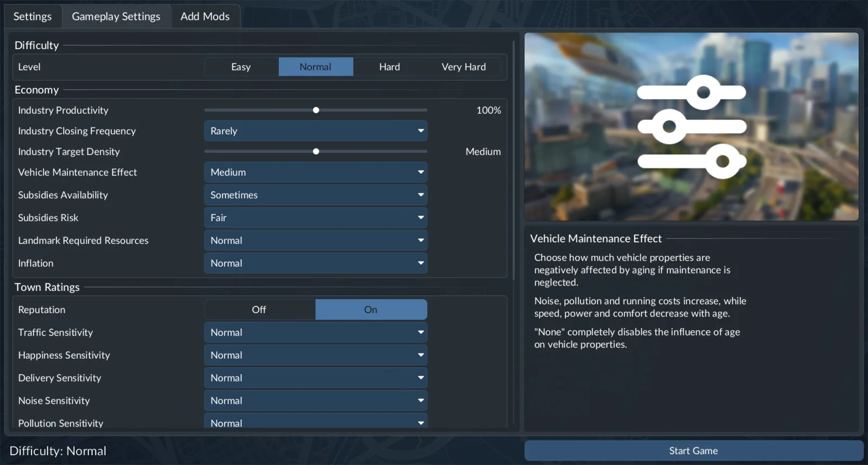Click the Vehicle Maintenance Effect description heading
868x465 pixels.
pyautogui.click(x=596, y=238)
